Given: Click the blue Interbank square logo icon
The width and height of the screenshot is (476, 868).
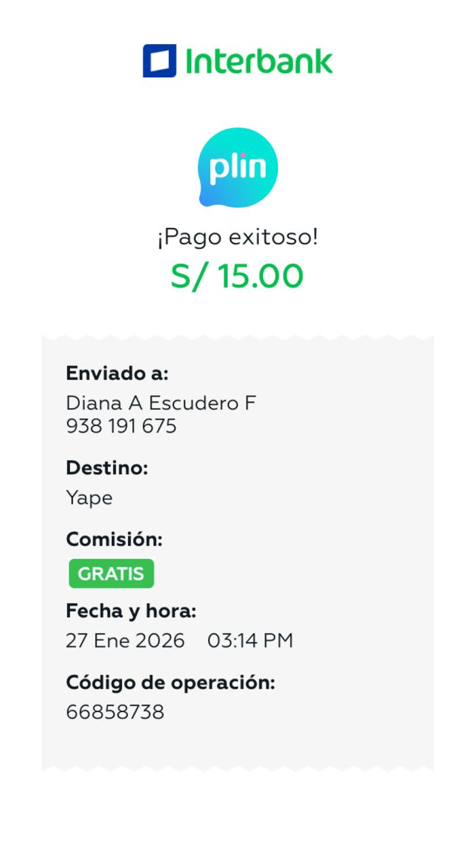Looking at the screenshot, I should point(159,61).
